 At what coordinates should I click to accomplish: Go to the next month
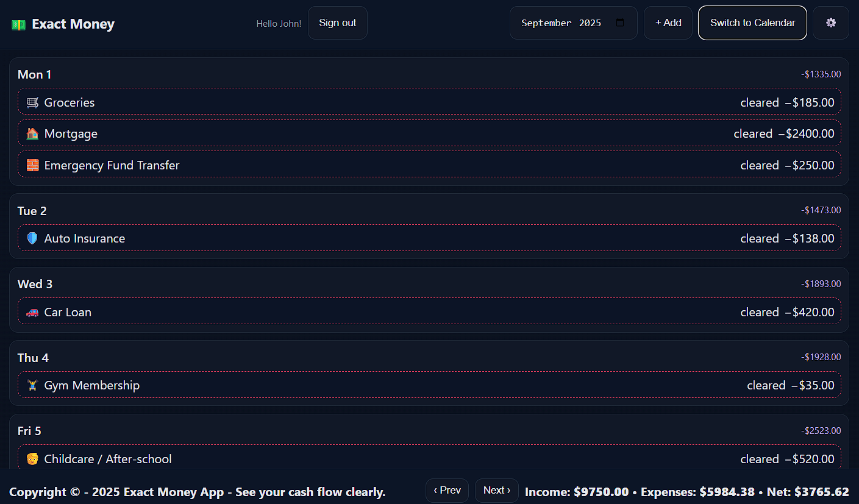click(496, 491)
